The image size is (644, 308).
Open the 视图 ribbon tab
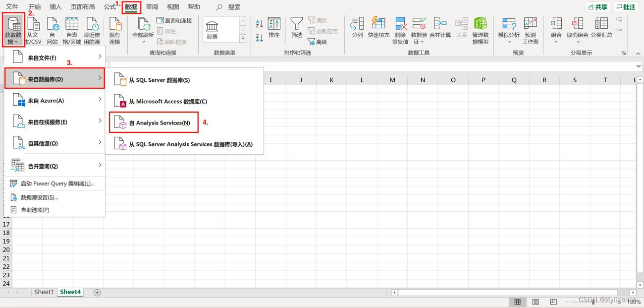pyautogui.click(x=173, y=7)
